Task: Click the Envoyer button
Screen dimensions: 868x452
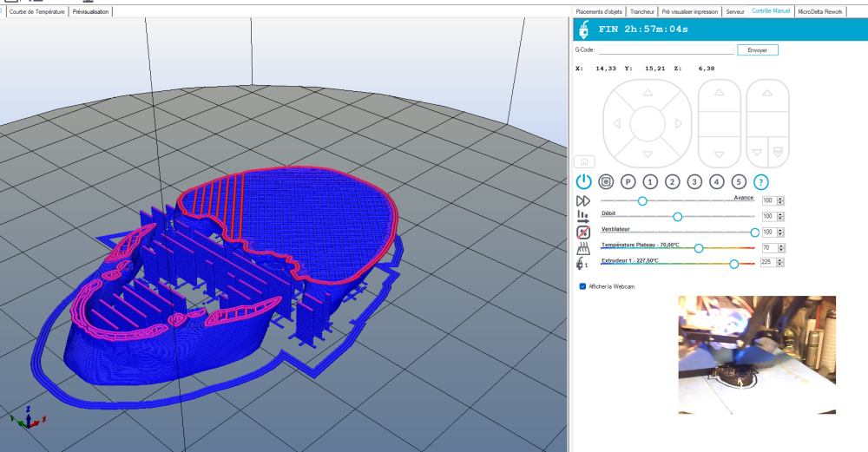Action: pos(758,50)
